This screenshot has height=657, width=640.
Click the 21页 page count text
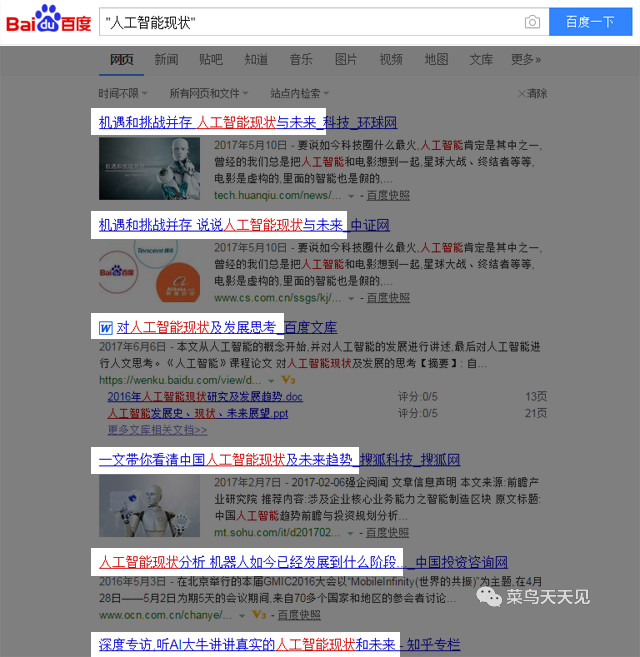click(536, 413)
